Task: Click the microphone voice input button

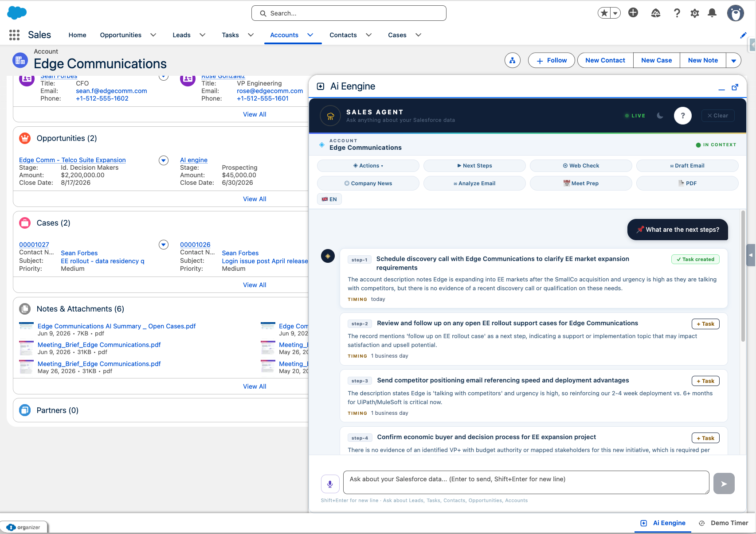Action: tap(330, 484)
